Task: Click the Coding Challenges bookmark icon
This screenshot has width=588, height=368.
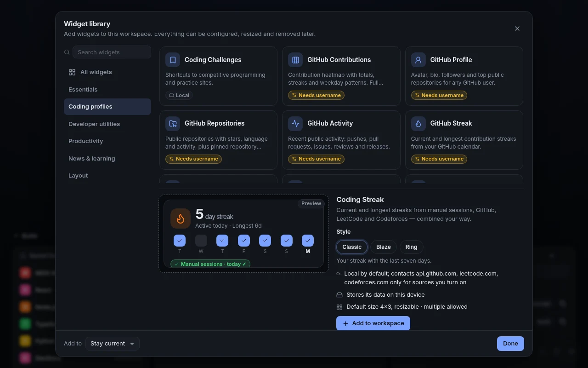Action: click(x=173, y=60)
